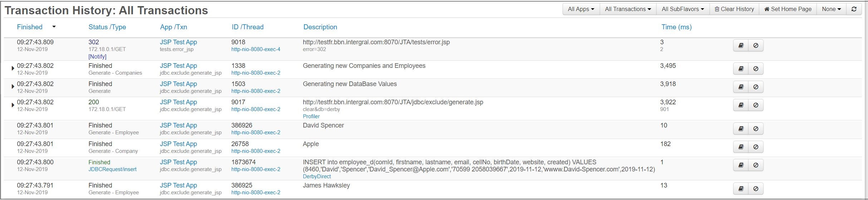Image resolution: width=868 pixels, height=200 pixels.
Task: Click ban icon for Generating new DataBase Values
Action: tap(756, 87)
